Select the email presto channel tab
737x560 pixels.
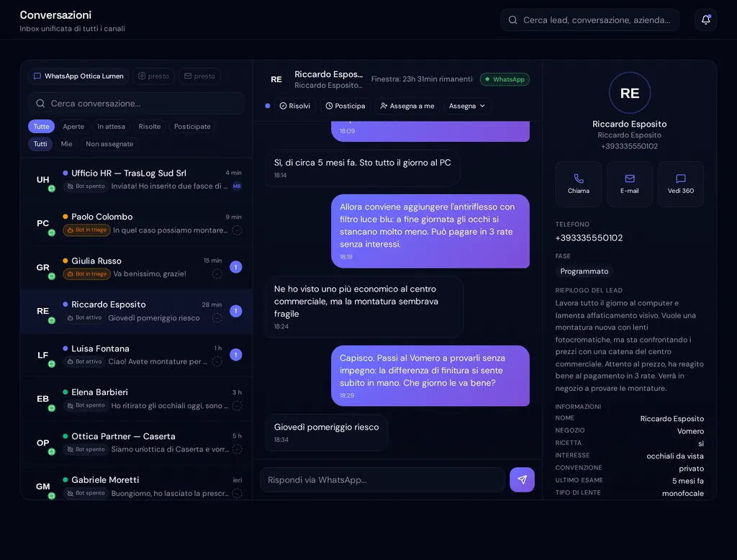click(x=200, y=76)
